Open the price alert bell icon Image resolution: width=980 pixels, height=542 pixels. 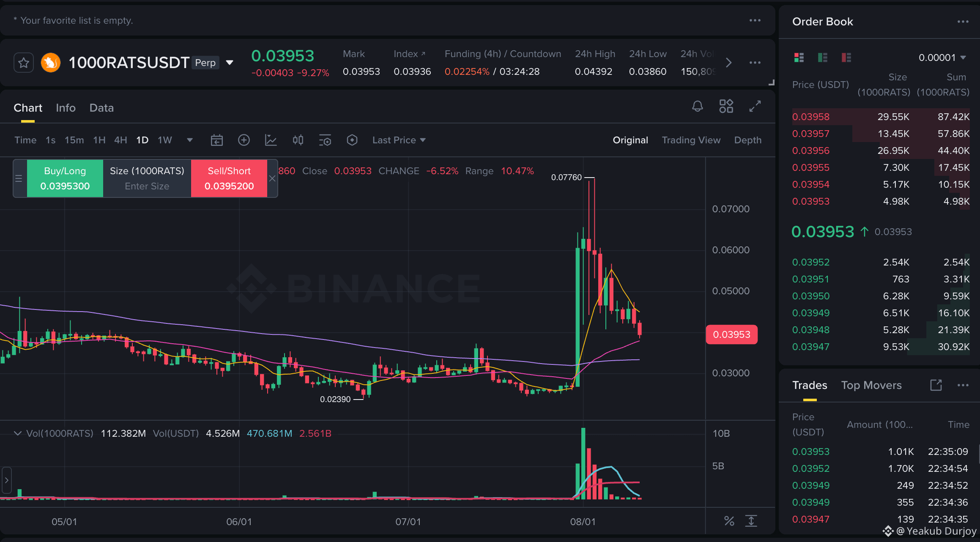698,106
